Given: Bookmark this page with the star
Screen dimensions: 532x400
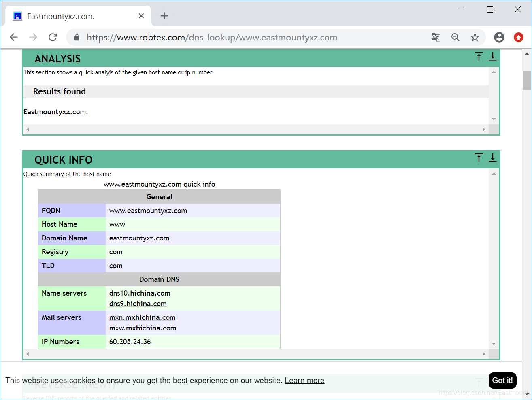Looking at the screenshot, I should pos(475,37).
